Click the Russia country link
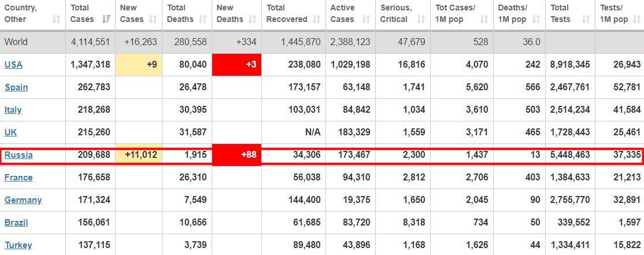The width and height of the screenshot is (644, 255). tap(18, 155)
